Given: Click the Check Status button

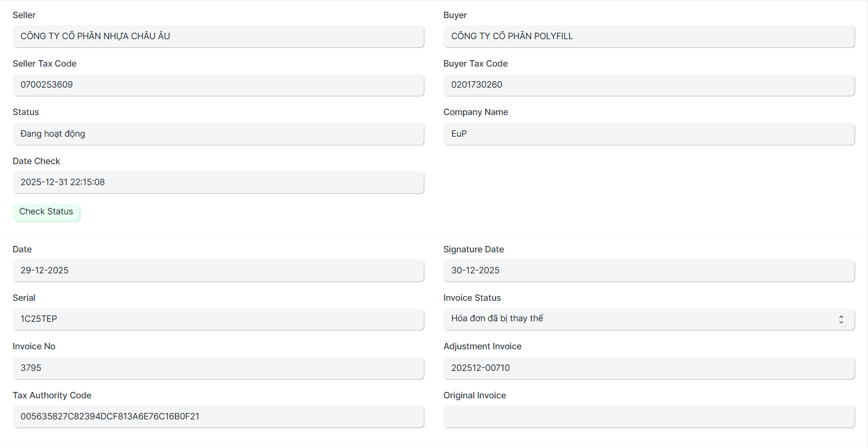Looking at the screenshot, I should 46,212.
